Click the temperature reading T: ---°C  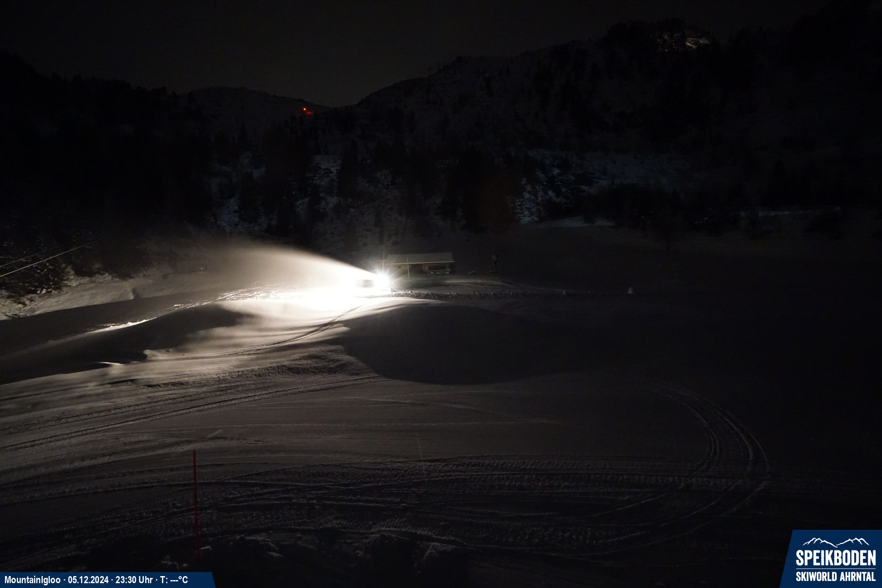pyautogui.click(x=174, y=580)
